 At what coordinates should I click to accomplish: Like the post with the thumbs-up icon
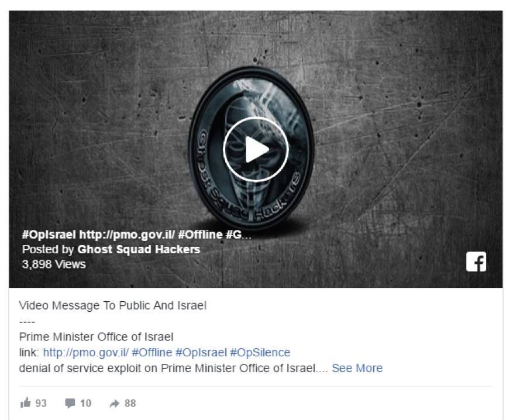[25, 403]
